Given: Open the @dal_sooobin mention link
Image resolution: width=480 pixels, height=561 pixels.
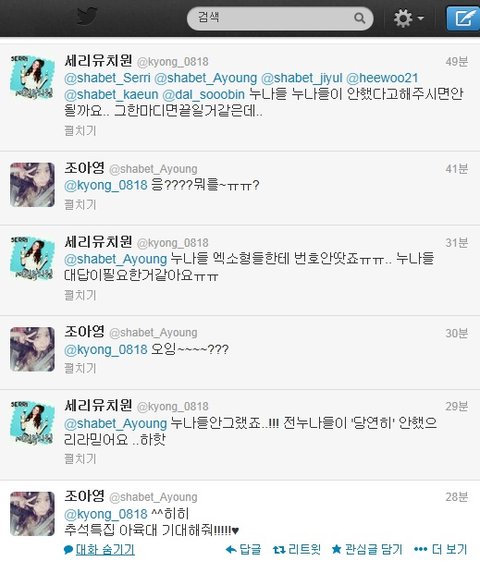Looking at the screenshot, I should pyautogui.click(x=204, y=94).
